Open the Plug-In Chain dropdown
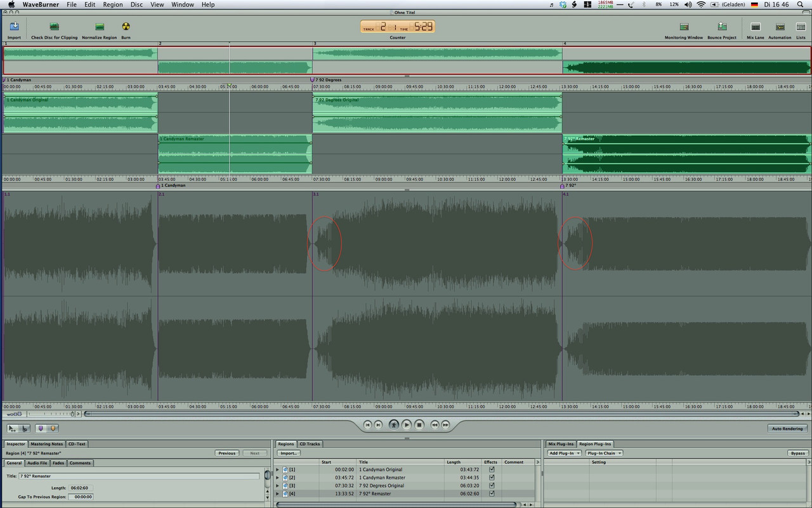This screenshot has width=812, height=508. [x=604, y=453]
